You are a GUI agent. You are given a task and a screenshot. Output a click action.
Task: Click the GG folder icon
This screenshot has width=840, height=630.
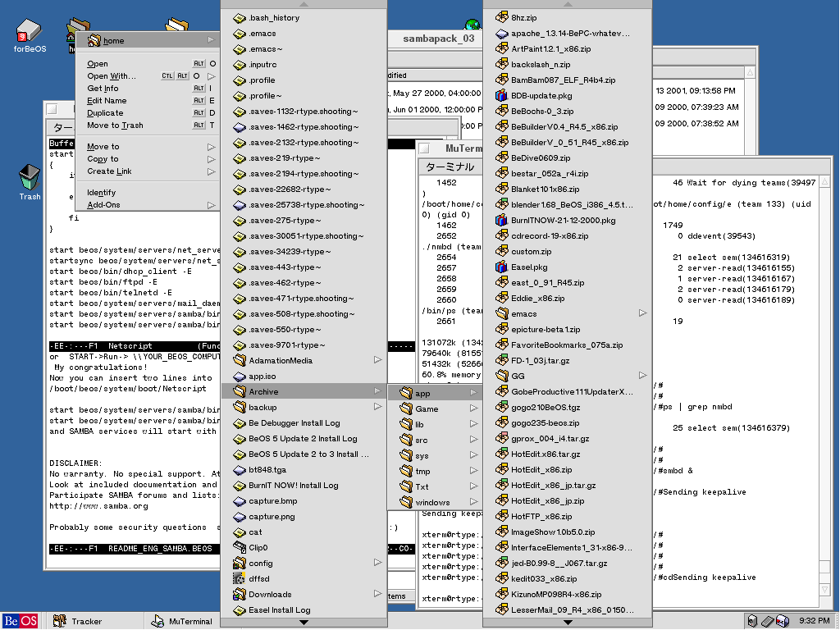point(501,376)
